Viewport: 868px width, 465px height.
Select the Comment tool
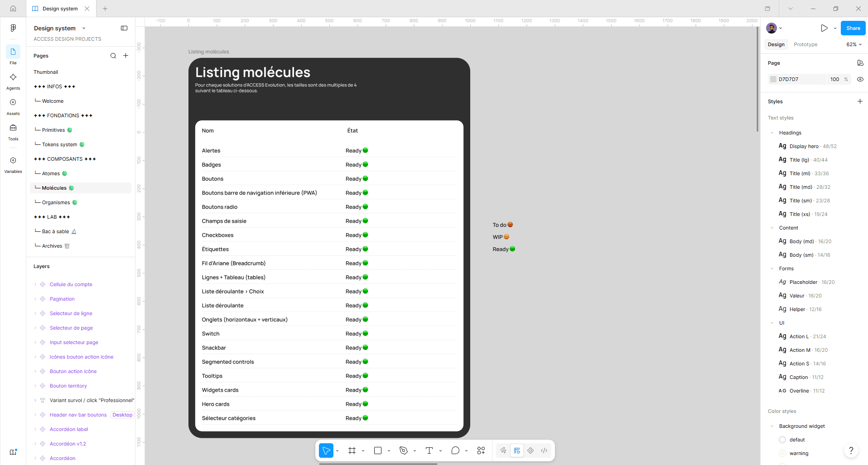point(455,451)
